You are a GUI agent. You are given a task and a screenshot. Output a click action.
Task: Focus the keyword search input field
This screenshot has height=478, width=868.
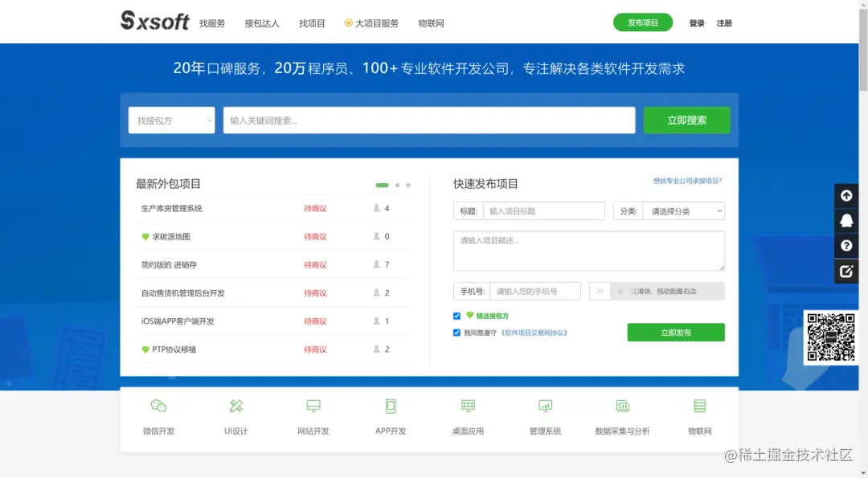[x=429, y=120]
